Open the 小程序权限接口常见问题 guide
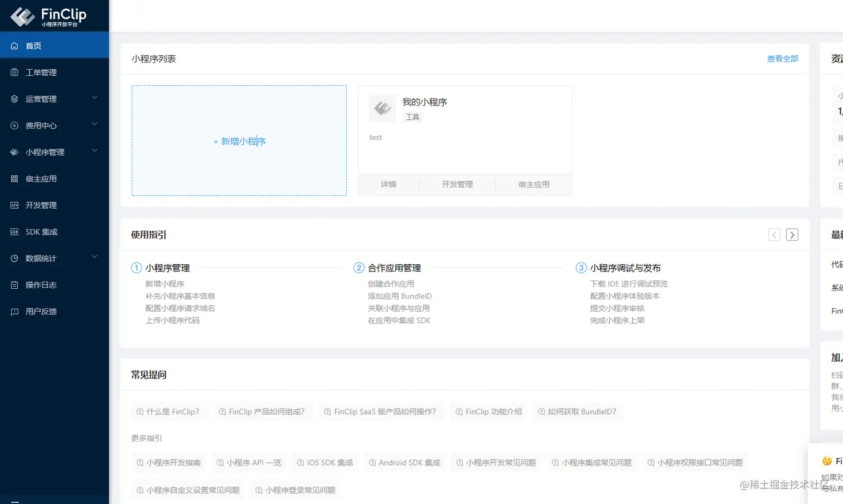The height and width of the screenshot is (504, 843). (695, 463)
